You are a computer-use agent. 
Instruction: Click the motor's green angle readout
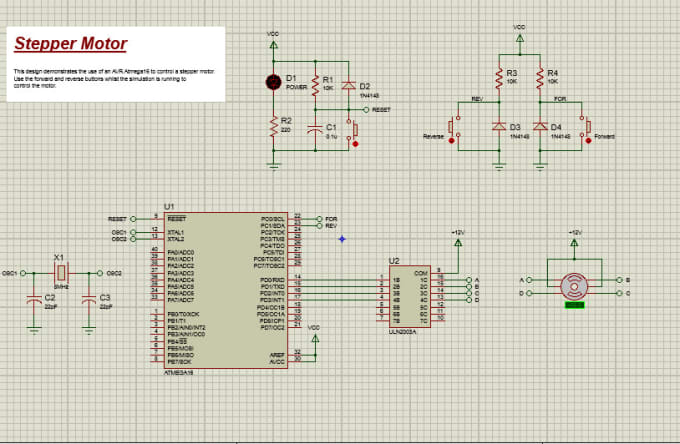[x=575, y=305]
